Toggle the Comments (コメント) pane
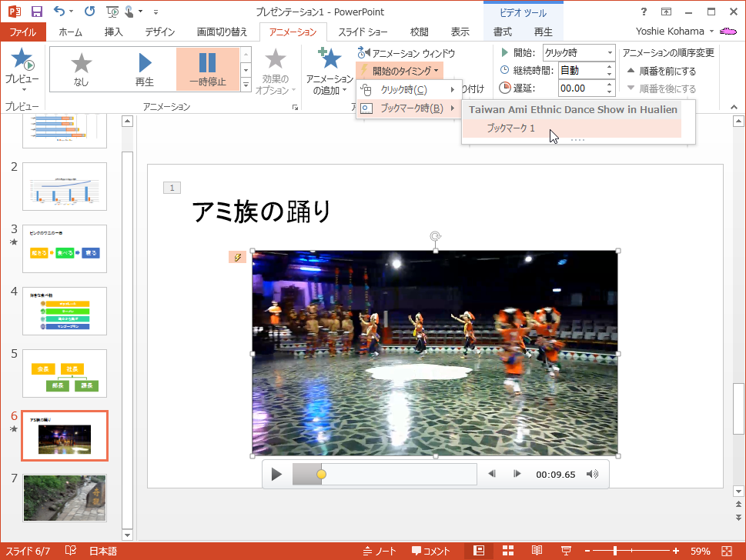Image resolution: width=746 pixels, height=560 pixels. coord(431,551)
